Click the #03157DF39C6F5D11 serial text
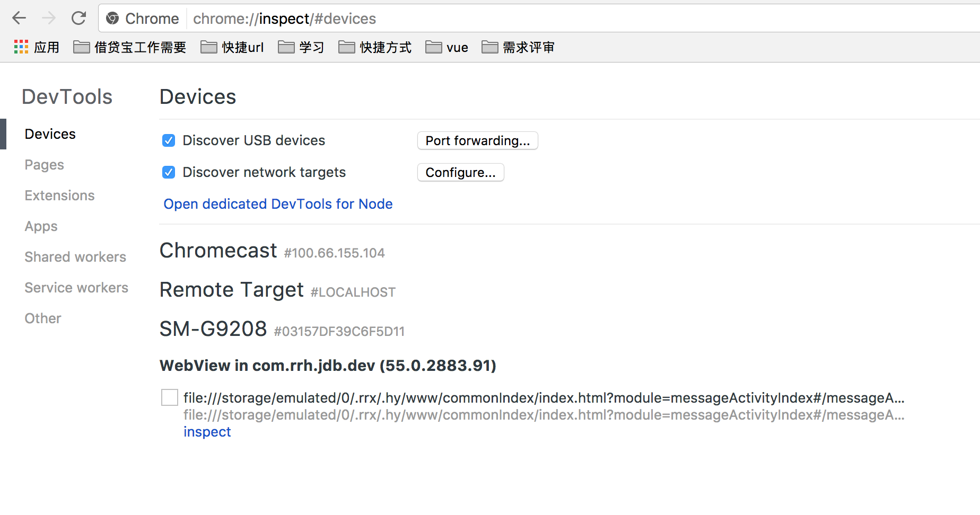The image size is (980, 515). 339,332
